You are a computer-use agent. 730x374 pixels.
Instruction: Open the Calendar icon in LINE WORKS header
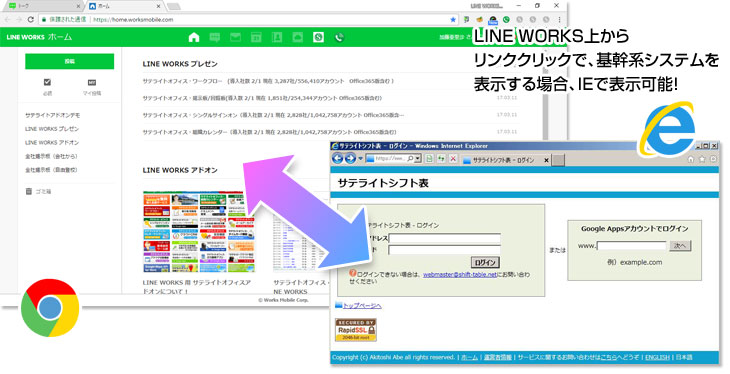[256, 37]
